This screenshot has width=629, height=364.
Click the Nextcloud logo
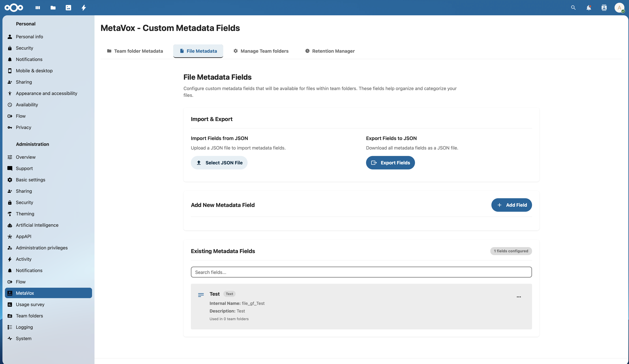(14, 8)
